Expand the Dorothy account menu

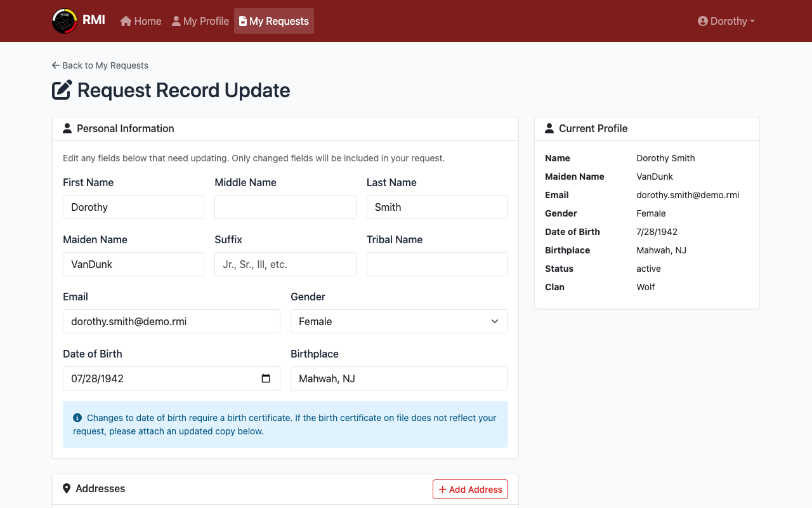click(x=726, y=21)
